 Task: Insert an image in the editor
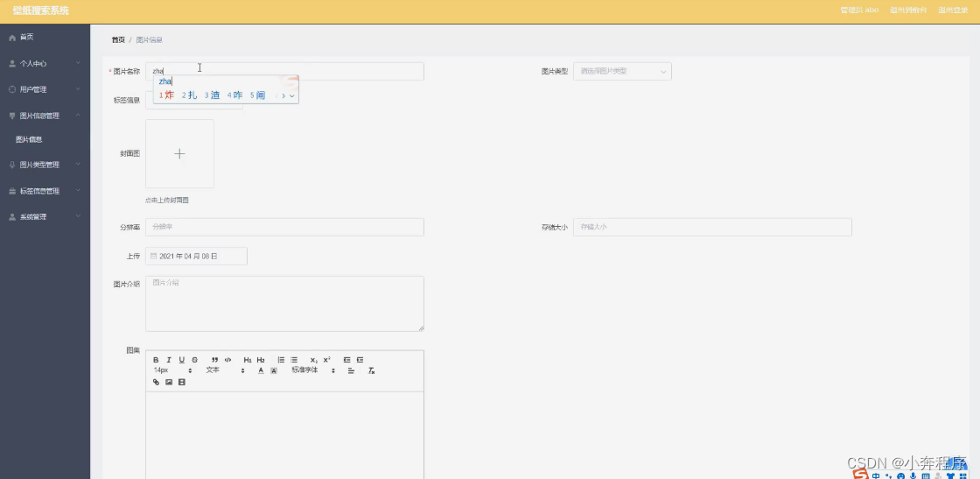(x=169, y=382)
